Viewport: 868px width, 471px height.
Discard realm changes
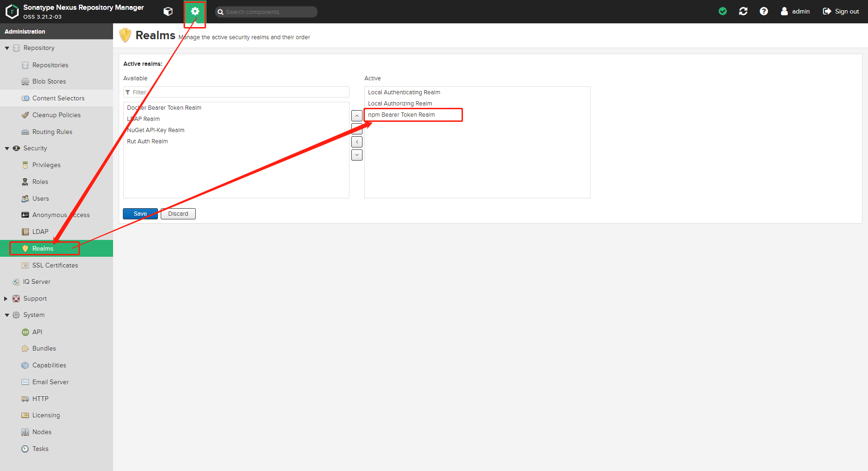(178, 214)
